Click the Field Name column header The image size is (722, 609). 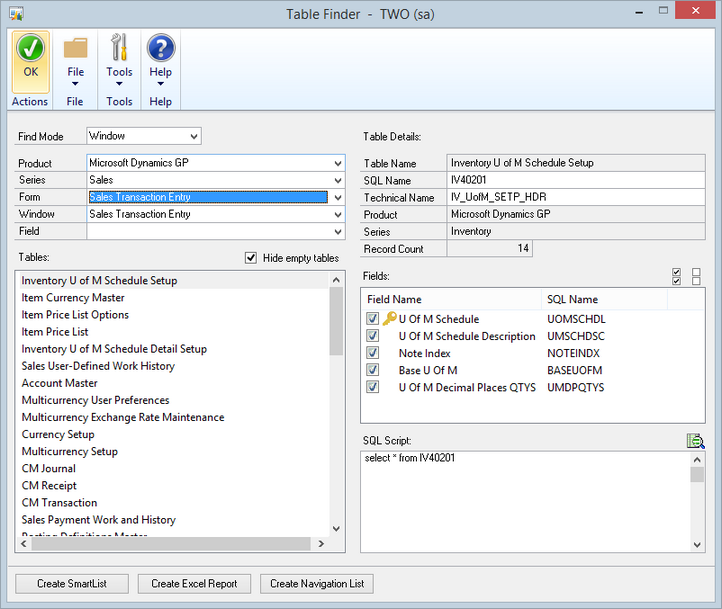click(452, 299)
